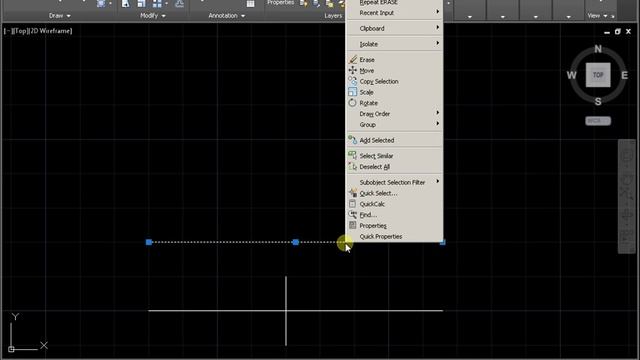Choose Deselect All from the menu
The width and height of the screenshot is (640, 360).
394,167
